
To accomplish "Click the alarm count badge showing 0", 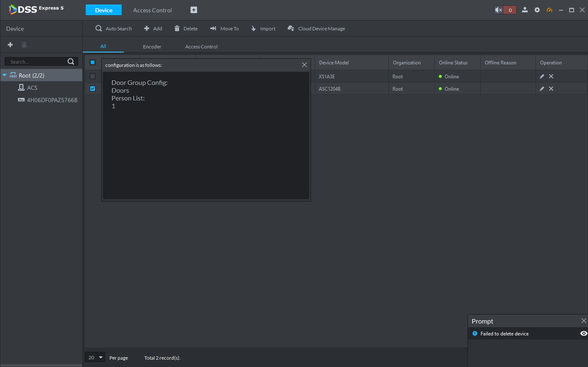I will coord(510,10).
